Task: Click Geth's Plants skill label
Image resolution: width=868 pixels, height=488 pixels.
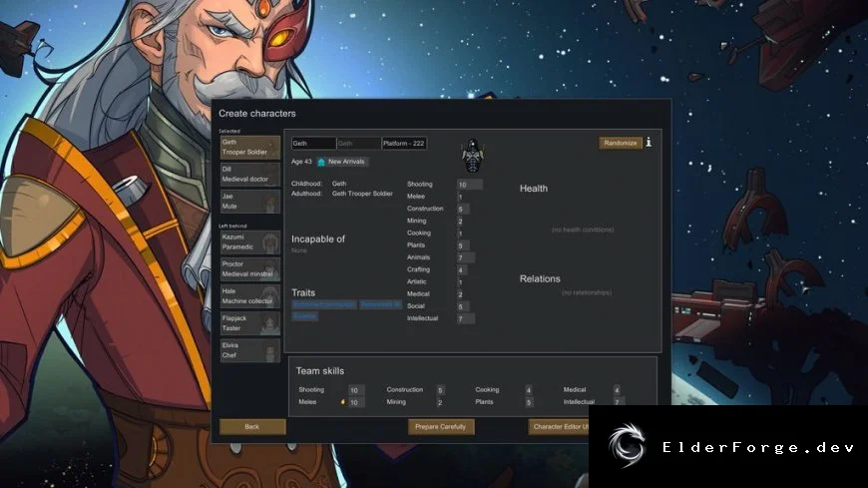Action: pos(416,244)
